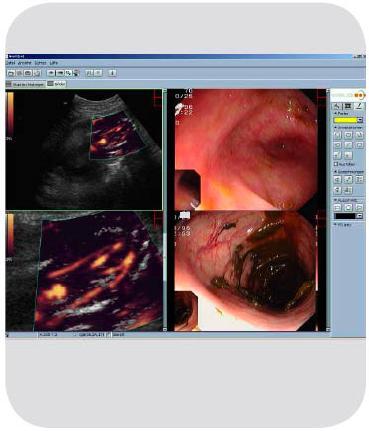Click the percent zoom icon in toolbar
369x431 pixels.
[x=68, y=73]
